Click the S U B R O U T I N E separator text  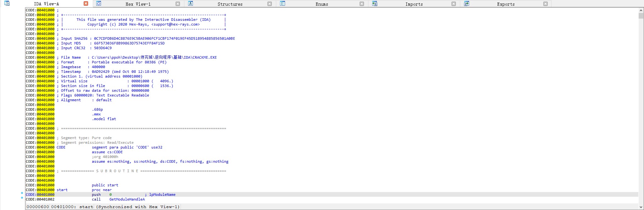(x=117, y=171)
